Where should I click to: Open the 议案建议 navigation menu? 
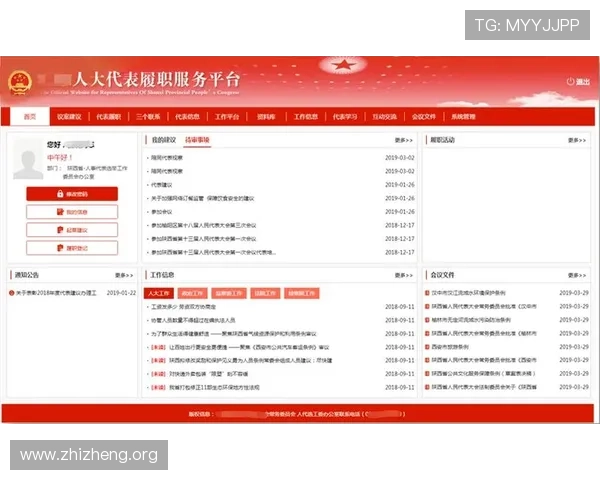tap(69, 116)
